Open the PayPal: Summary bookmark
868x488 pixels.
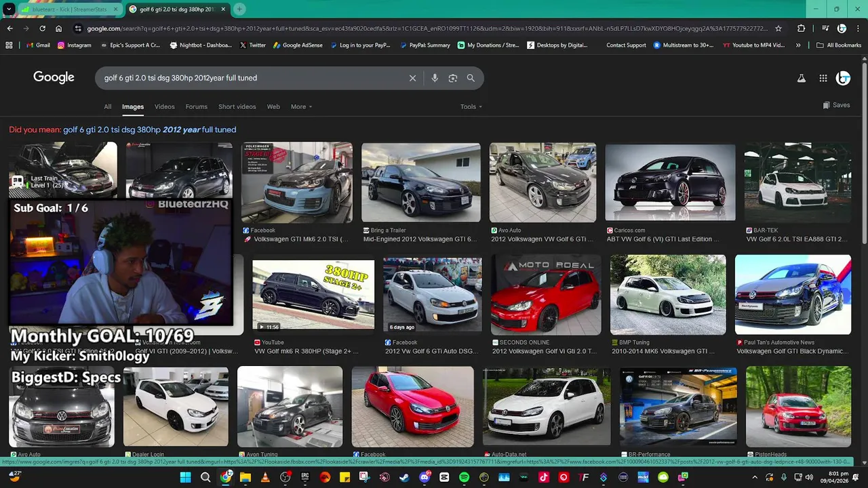[x=425, y=45]
